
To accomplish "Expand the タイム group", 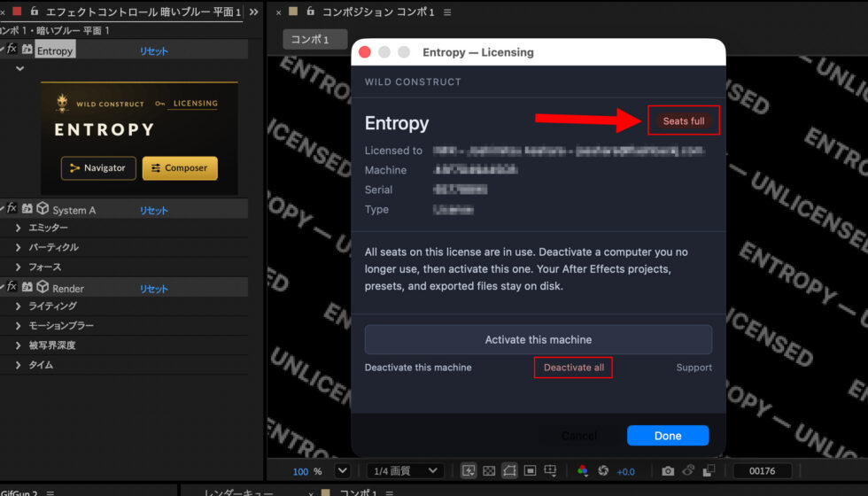I will pyautogui.click(x=19, y=365).
